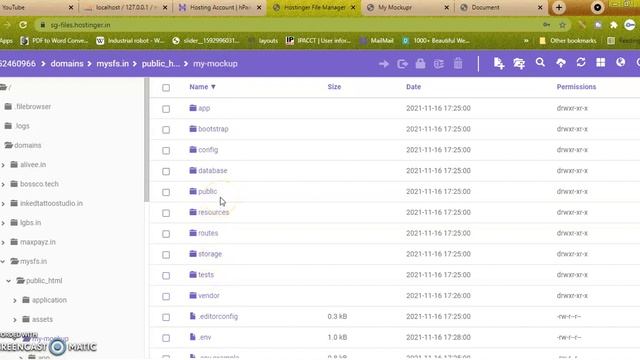This screenshot has width=640, height=360.
Task: Click the .editorconfig file icon
Action: tap(193, 316)
